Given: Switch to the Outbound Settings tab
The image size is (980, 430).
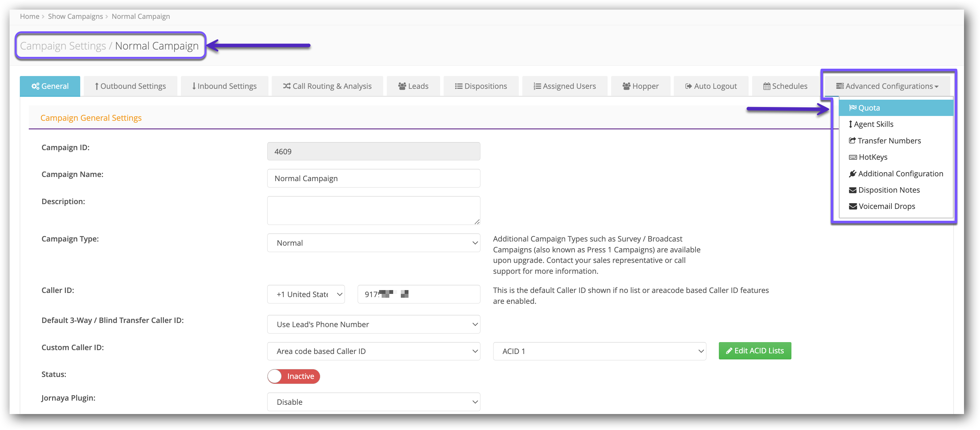Looking at the screenshot, I should (x=130, y=86).
